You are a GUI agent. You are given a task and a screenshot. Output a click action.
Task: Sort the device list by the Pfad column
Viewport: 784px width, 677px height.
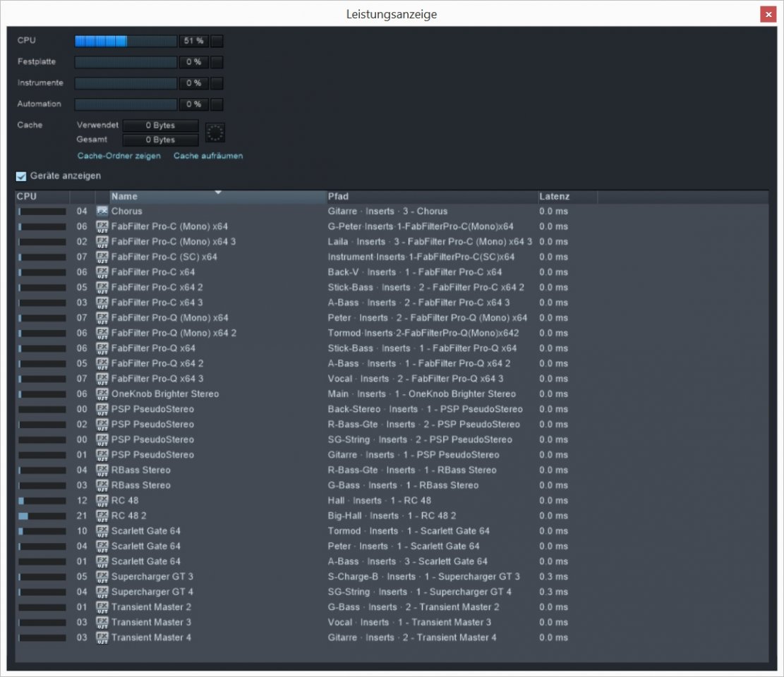click(x=431, y=197)
